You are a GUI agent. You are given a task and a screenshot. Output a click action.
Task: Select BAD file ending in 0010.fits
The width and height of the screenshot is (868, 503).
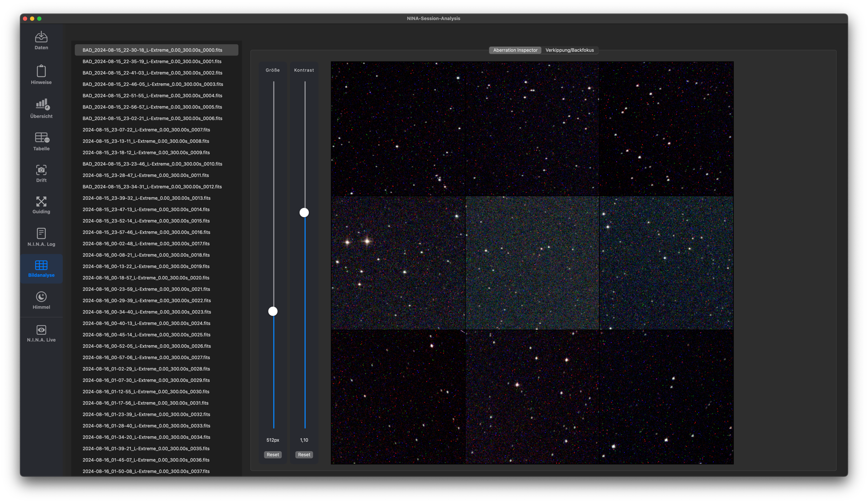(x=152, y=164)
